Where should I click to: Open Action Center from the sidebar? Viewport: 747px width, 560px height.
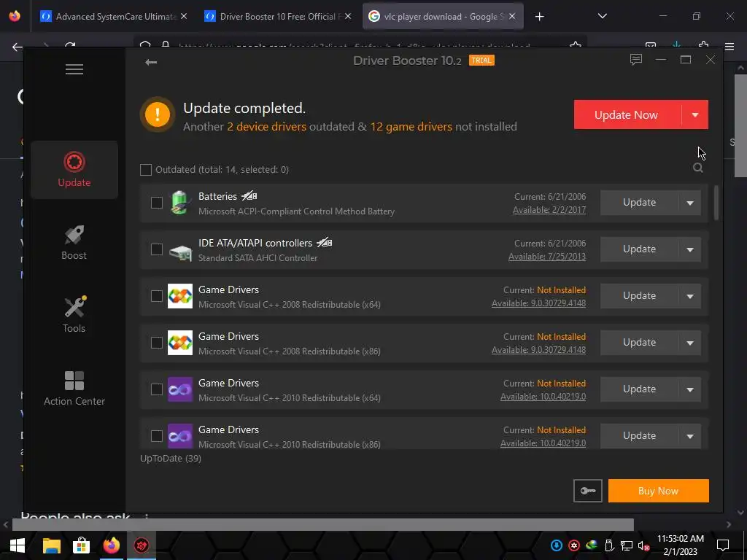(74, 389)
